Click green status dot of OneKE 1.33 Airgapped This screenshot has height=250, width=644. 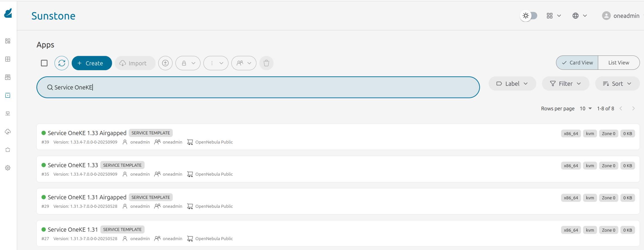[x=44, y=133]
